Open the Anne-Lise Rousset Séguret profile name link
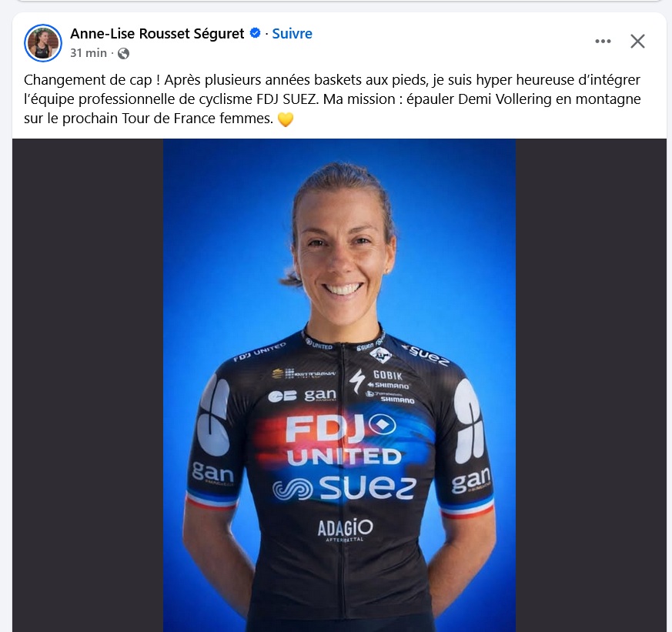This screenshot has height=632, width=672. [x=157, y=33]
